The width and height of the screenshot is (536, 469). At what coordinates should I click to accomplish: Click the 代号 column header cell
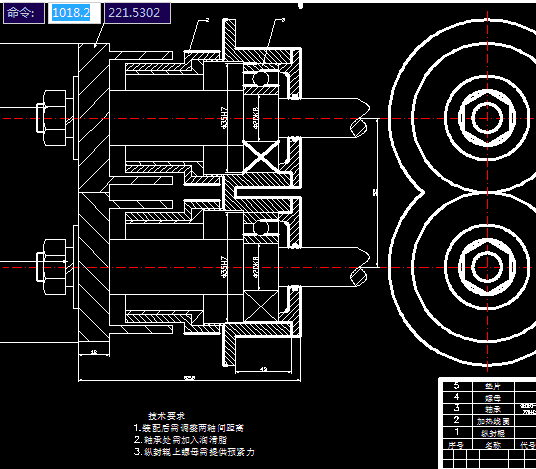pos(526,445)
